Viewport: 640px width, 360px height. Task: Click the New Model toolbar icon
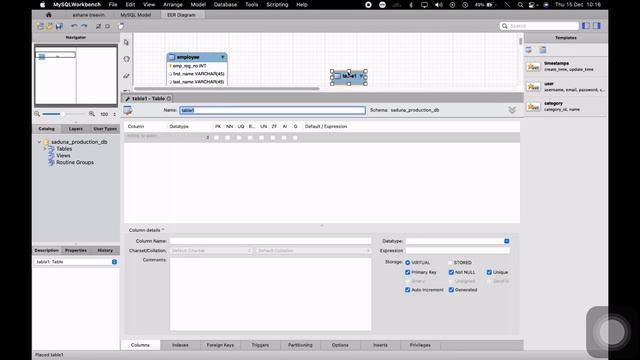pos(40,26)
